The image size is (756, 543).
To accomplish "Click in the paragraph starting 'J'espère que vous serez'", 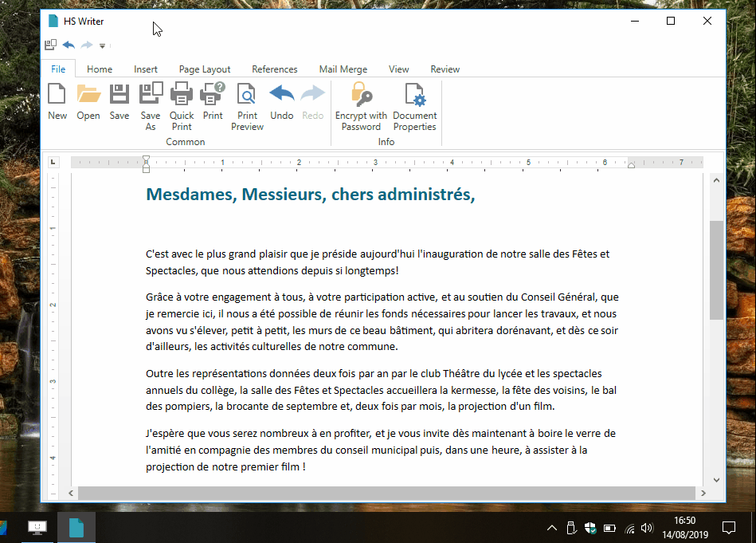I will tap(381, 450).
